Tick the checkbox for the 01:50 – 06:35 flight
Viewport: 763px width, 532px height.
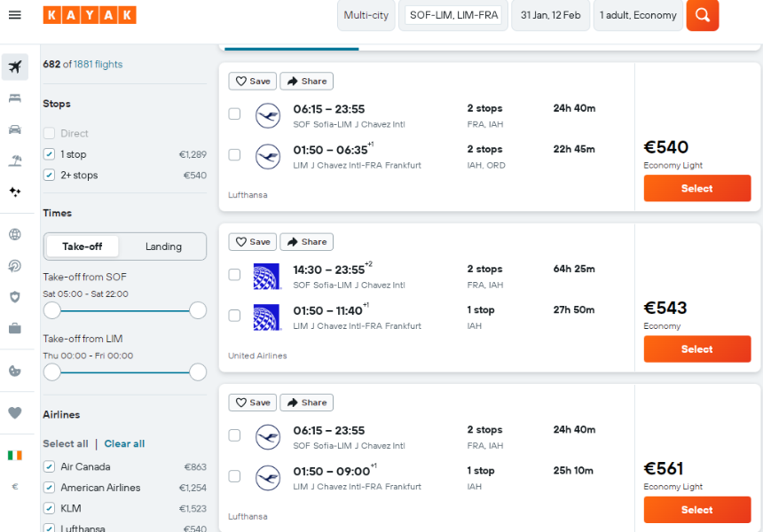coord(234,154)
